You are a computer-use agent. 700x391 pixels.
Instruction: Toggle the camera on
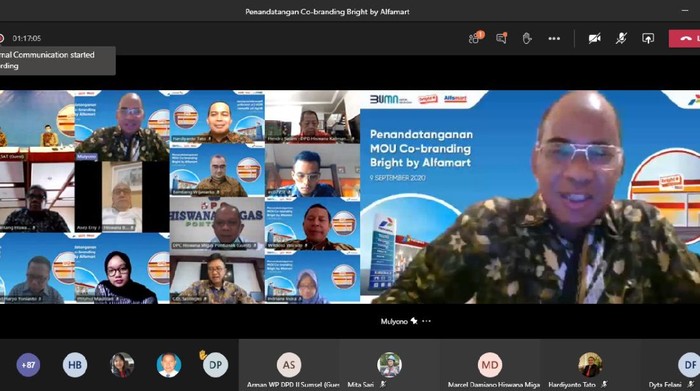point(594,38)
